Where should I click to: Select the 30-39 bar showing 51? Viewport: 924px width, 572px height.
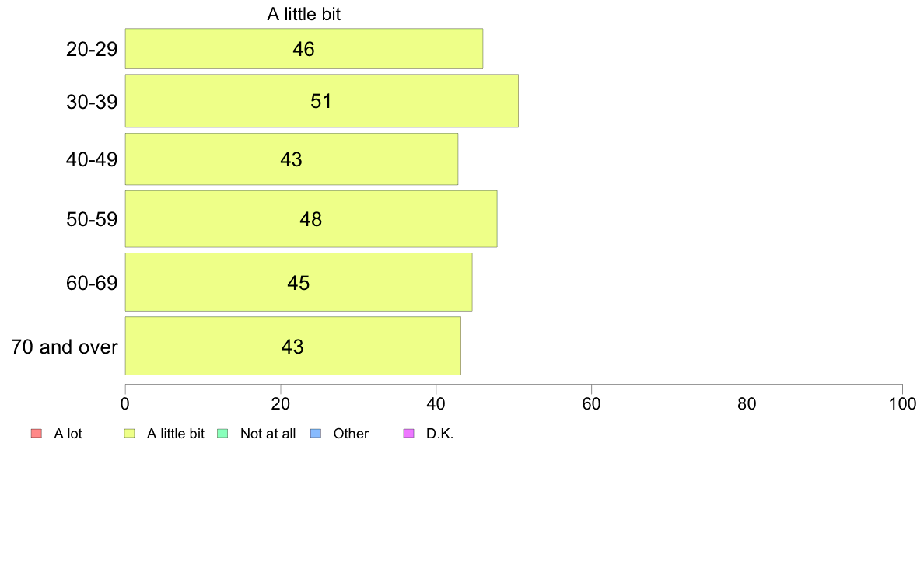coord(322,101)
